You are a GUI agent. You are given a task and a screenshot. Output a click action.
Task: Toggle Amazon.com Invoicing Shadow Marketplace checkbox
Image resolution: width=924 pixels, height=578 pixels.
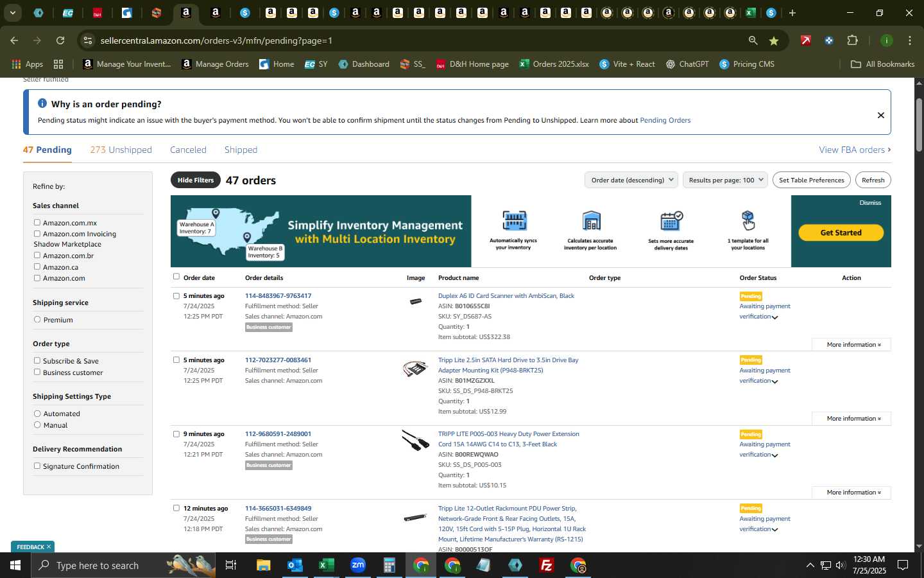37,234
